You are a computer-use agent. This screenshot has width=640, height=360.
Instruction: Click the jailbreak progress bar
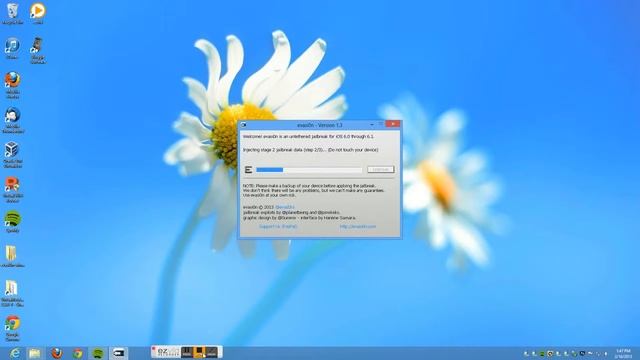click(309, 169)
